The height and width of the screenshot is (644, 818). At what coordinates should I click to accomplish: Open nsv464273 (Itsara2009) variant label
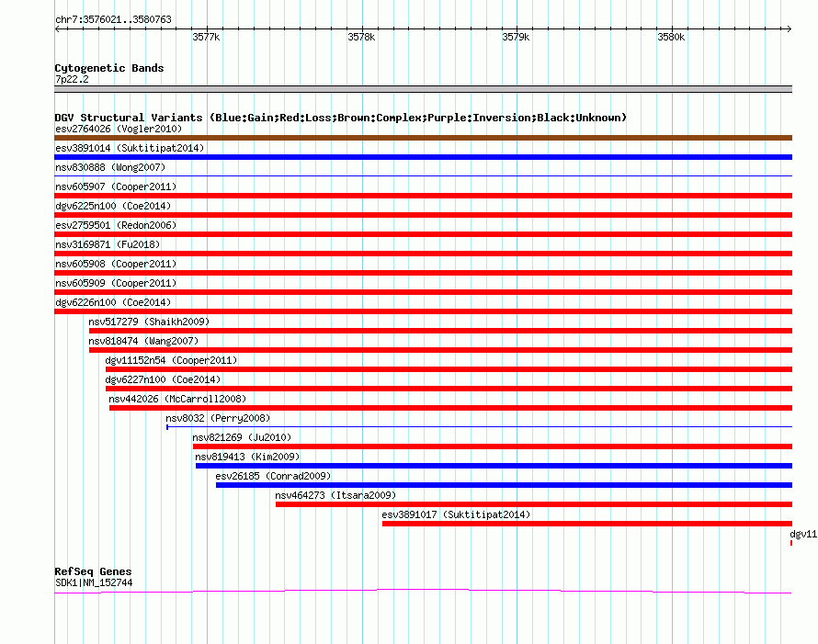coord(335,495)
